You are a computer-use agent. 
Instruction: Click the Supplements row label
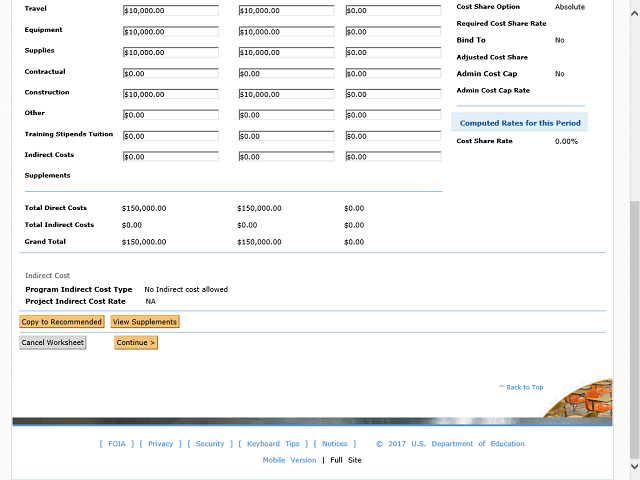coord(47,176)
